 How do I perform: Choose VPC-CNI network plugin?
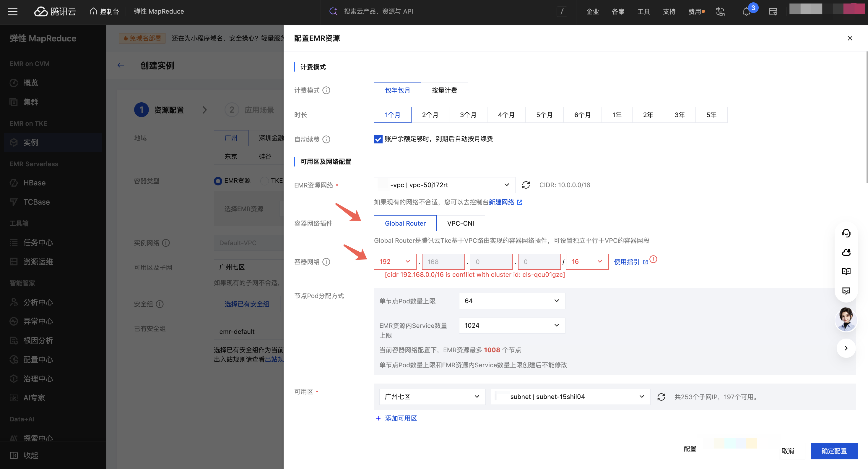coord(460,223)
